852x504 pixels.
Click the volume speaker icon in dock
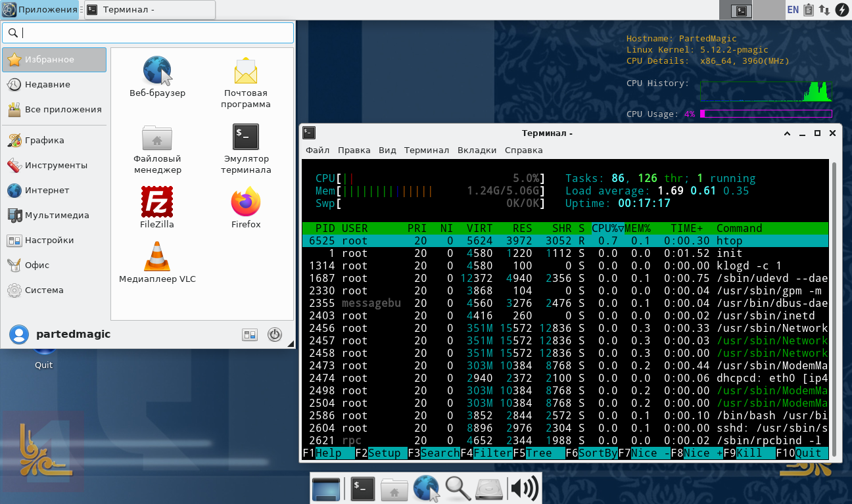pos(524,488)
